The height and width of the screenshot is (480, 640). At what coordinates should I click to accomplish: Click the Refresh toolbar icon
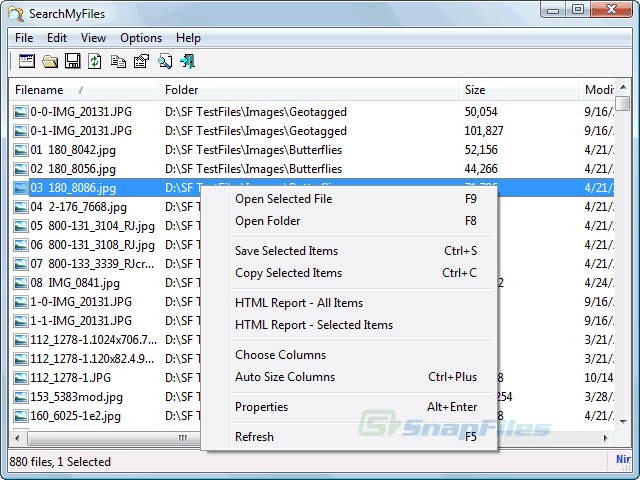[95, 61]
